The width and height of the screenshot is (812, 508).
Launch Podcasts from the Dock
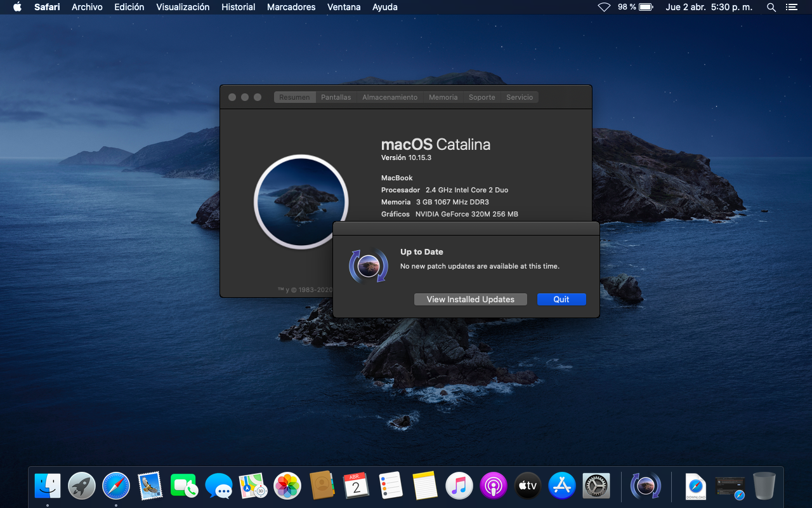pyautogui.click(x=493, y=486)
